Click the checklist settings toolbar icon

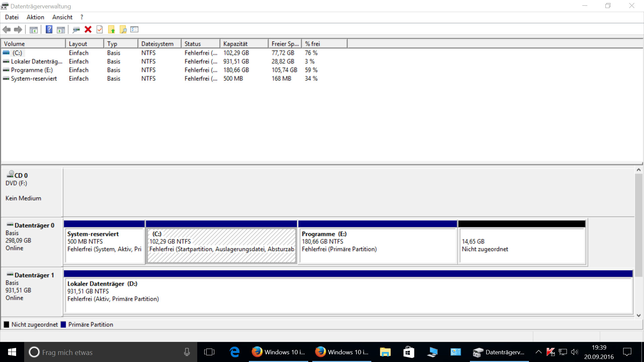click(x=135, y=29)
